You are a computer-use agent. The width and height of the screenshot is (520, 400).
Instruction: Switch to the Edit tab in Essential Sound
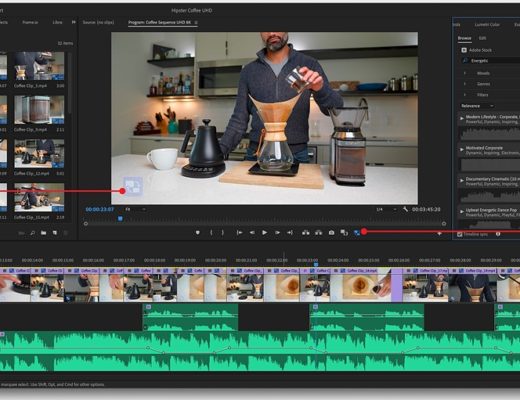(482, 38)
